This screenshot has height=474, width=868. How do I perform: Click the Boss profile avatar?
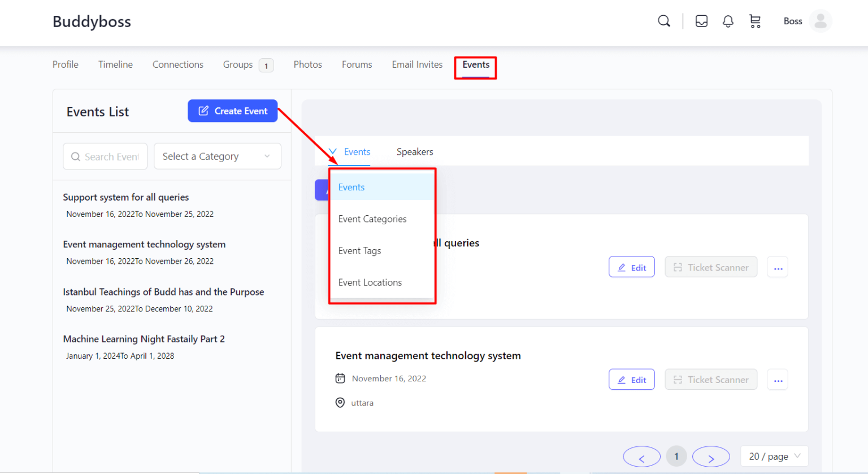pos(820,21)
